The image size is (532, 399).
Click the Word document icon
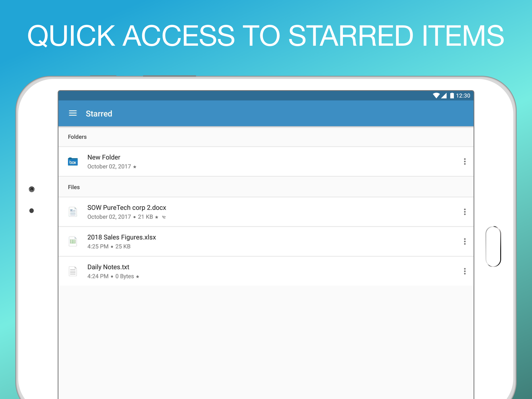pyautogui.click(x=73, y=212)
